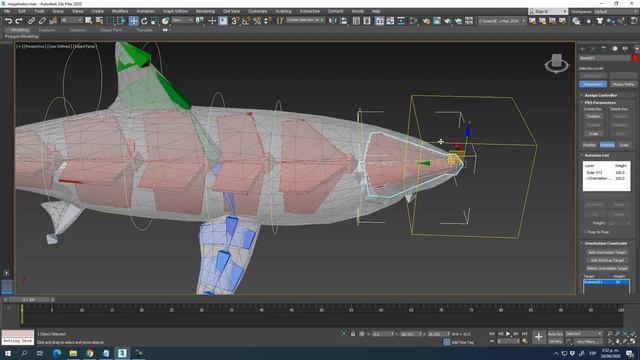Open the Modifiers menu
Image resolution: width=640 pixels, height=360 pixels.
pyautogui.click(x=120, y=11)
